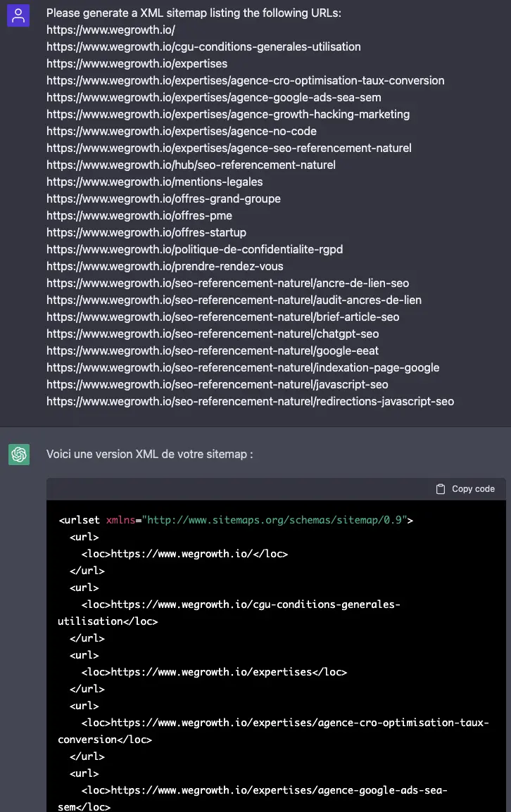Click the agence-google-ads-sea-sem URL in the prompt
The height and width of the screenshot is (812, 511).
214,97
